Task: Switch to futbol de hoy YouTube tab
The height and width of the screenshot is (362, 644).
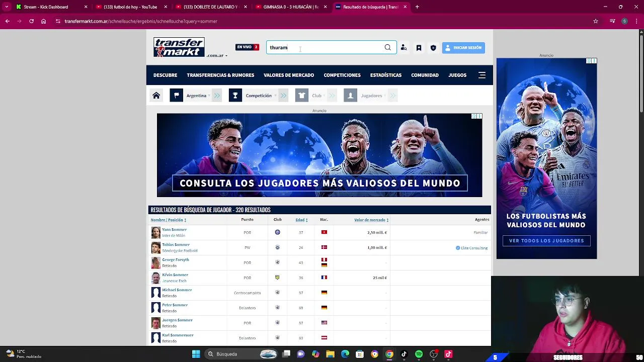Action: pos(130,7)
